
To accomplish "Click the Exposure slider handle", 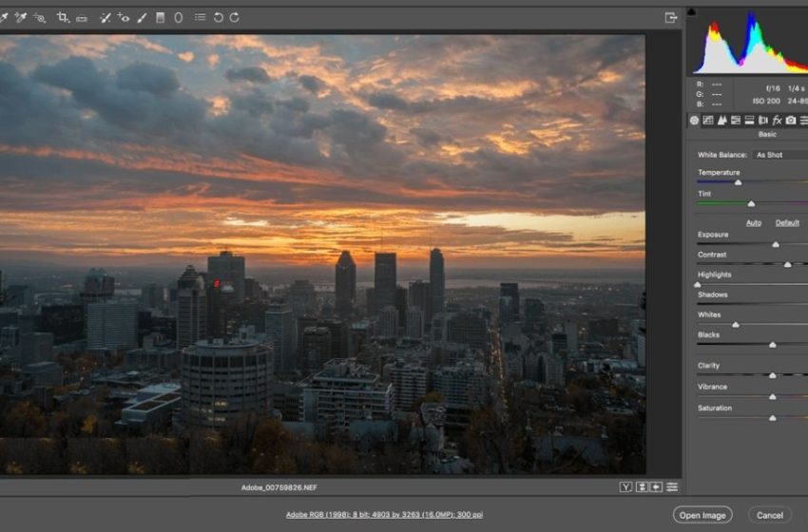I will pyautogui.click(x=776, y=245).
